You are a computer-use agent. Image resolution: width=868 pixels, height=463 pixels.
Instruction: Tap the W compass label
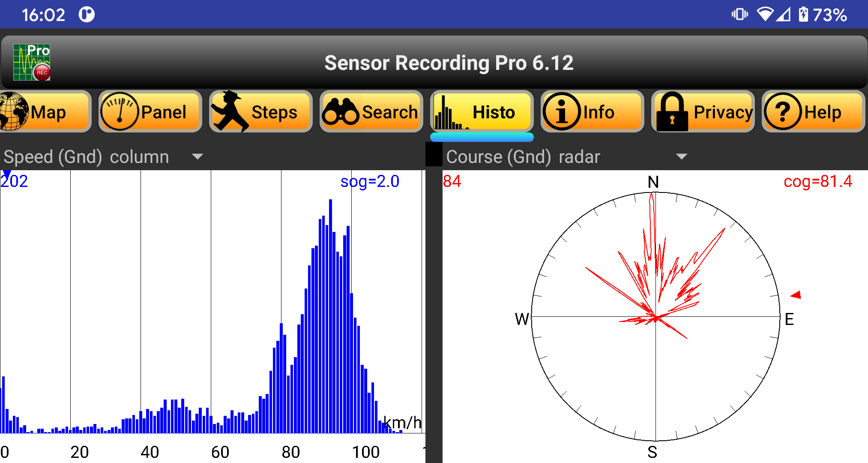point(522,319)
